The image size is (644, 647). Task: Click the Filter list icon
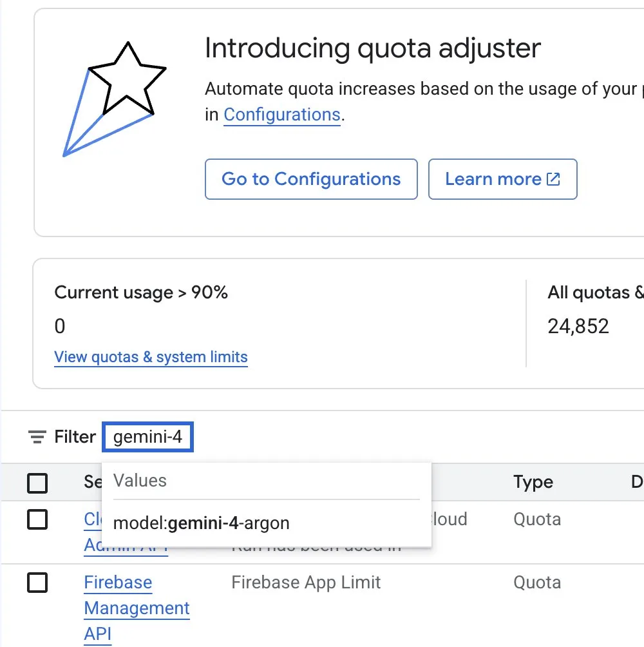click(x=37, y=436)
